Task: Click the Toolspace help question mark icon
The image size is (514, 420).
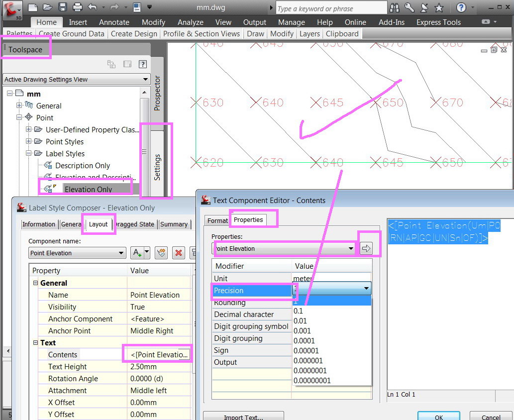Action: 142,64
